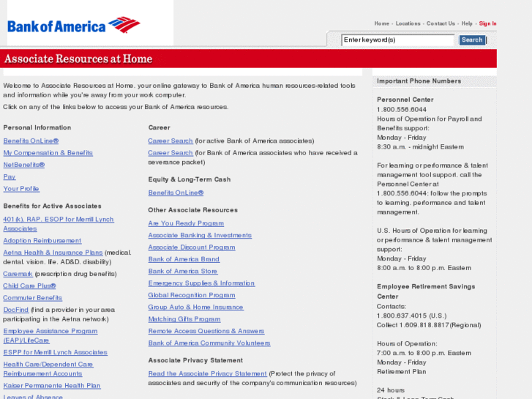Go to Locations in top navigation
Viewport: 532px width, 399px height.
pyautogui.click(x=408, y=23)
